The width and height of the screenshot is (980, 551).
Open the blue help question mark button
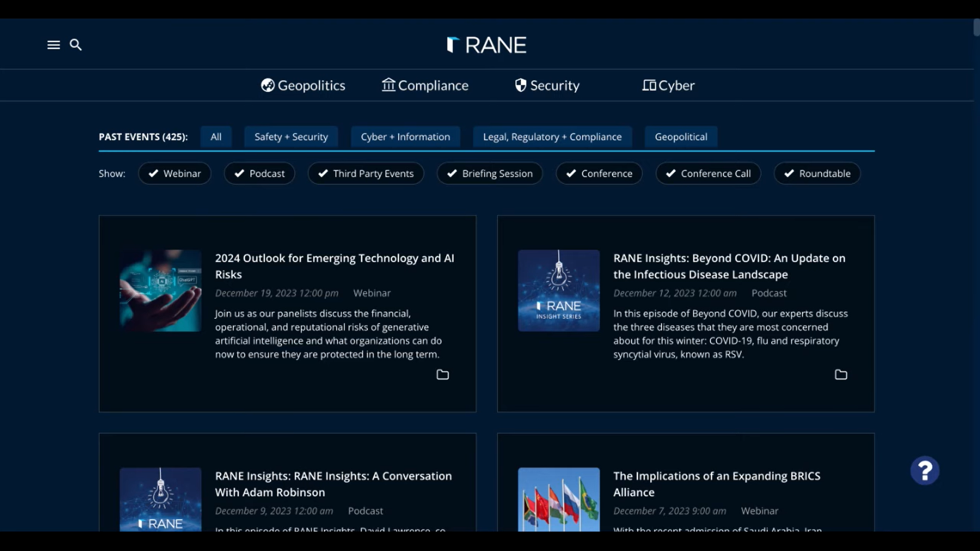924,470
